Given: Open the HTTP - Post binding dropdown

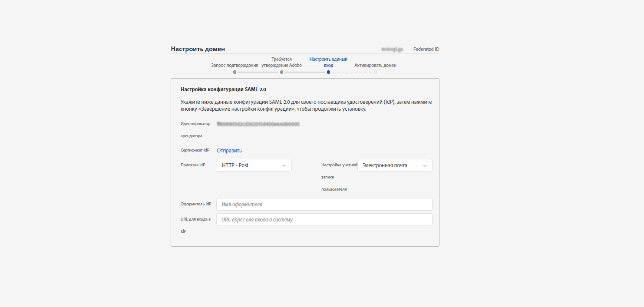Looking at the screenshot, I should 254,165.
